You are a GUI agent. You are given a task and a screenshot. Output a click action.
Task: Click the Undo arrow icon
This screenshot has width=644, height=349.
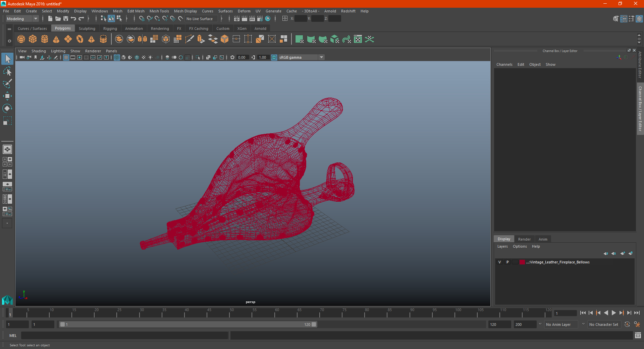pyautogui.click(x=73, y=19)
